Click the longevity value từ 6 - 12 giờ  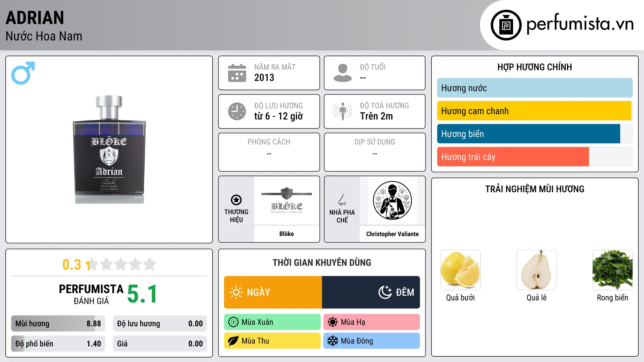pyautogui.click(x=279, y=116)
